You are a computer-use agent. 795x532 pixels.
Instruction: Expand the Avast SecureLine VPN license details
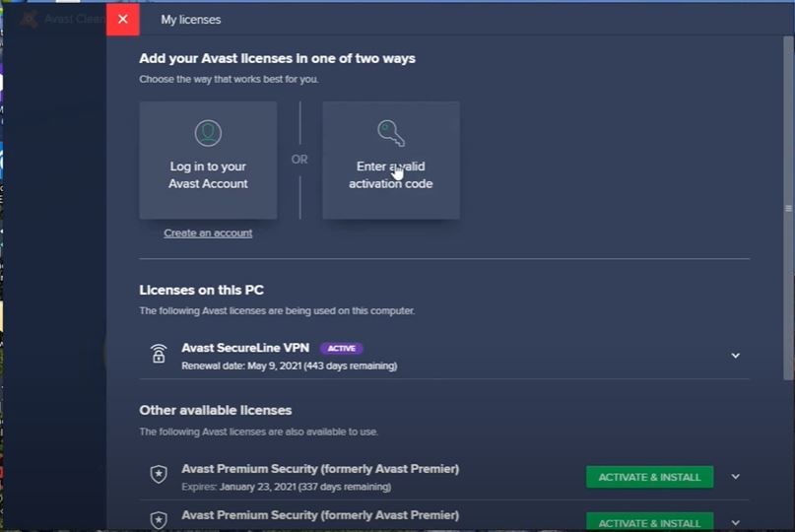735,356
